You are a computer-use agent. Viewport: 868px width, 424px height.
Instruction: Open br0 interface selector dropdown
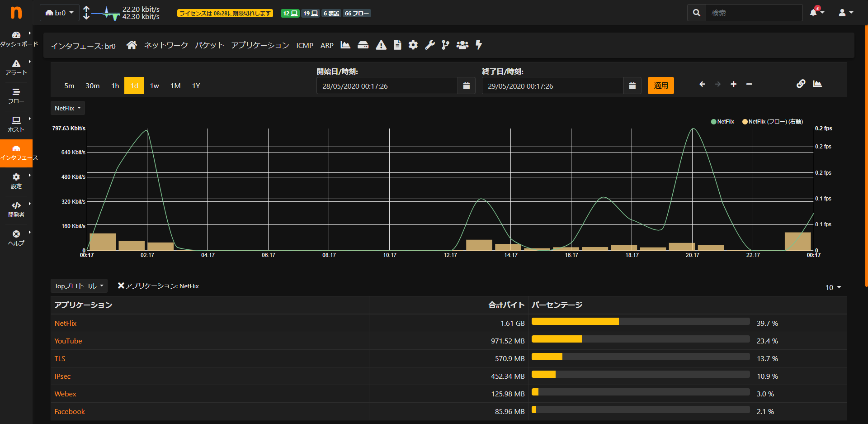[60, 13]
